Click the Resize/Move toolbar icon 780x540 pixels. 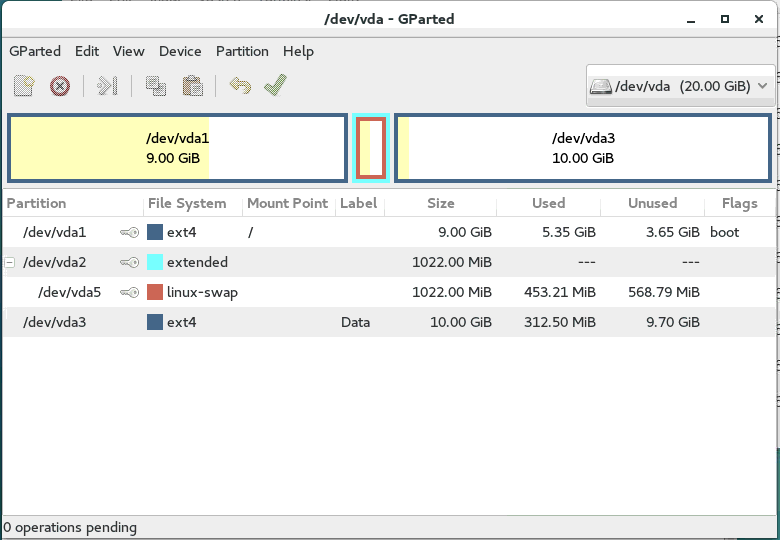[108, 86]
